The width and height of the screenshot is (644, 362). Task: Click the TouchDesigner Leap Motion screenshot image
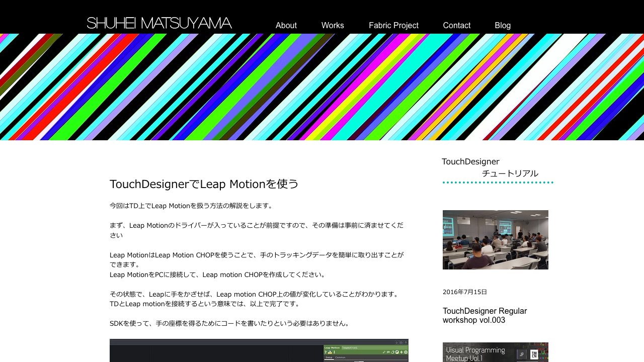coord(259,350)
